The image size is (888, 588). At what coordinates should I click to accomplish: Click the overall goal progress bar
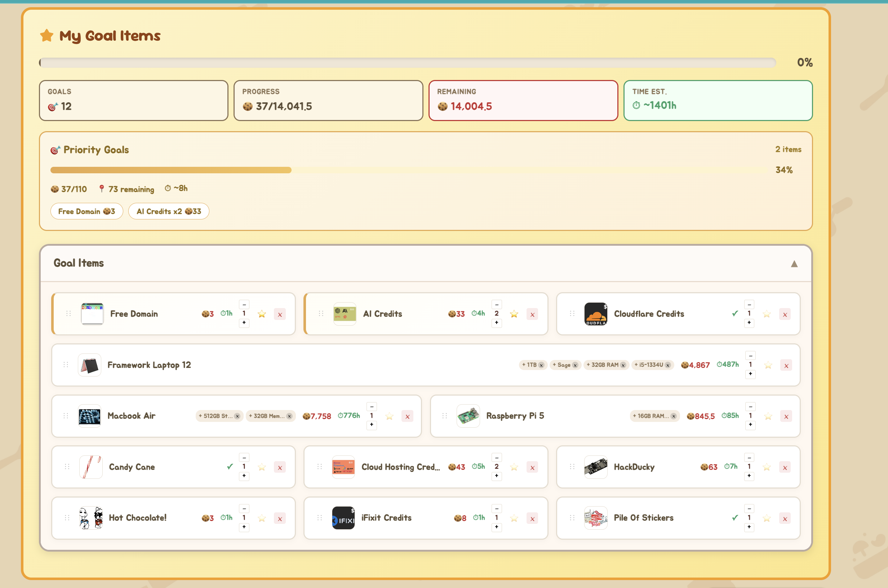pos(407,63)
